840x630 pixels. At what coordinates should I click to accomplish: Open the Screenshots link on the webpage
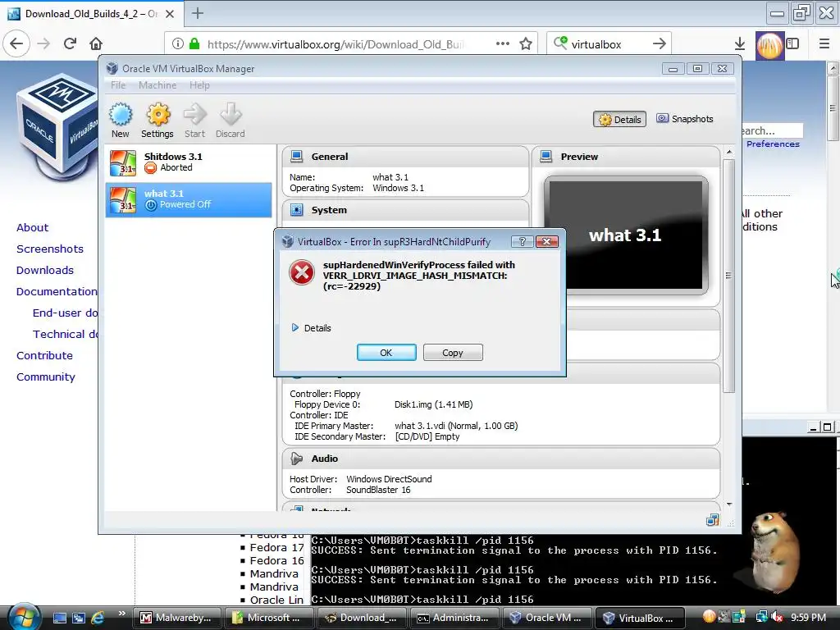click(x=50, y=249)
